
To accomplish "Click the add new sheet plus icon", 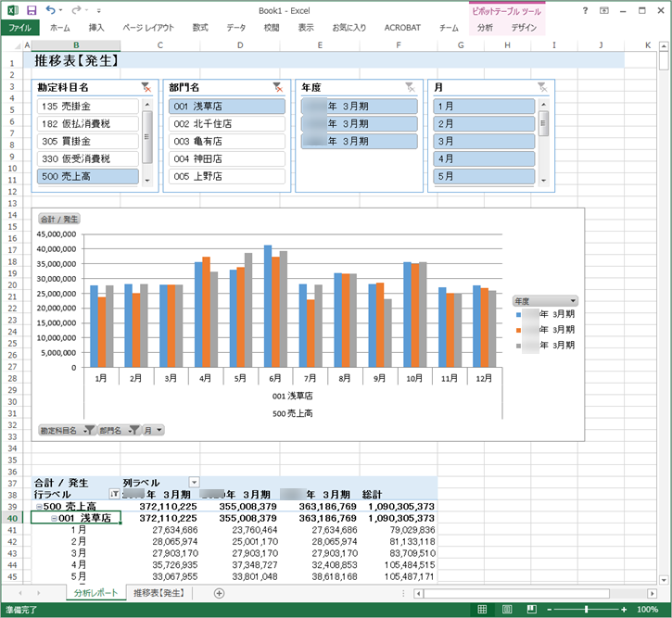I will tap(219, 593).
